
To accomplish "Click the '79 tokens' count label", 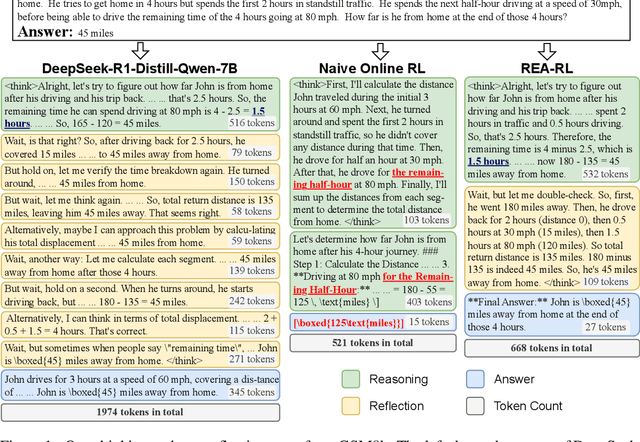I will coord(251,153).
